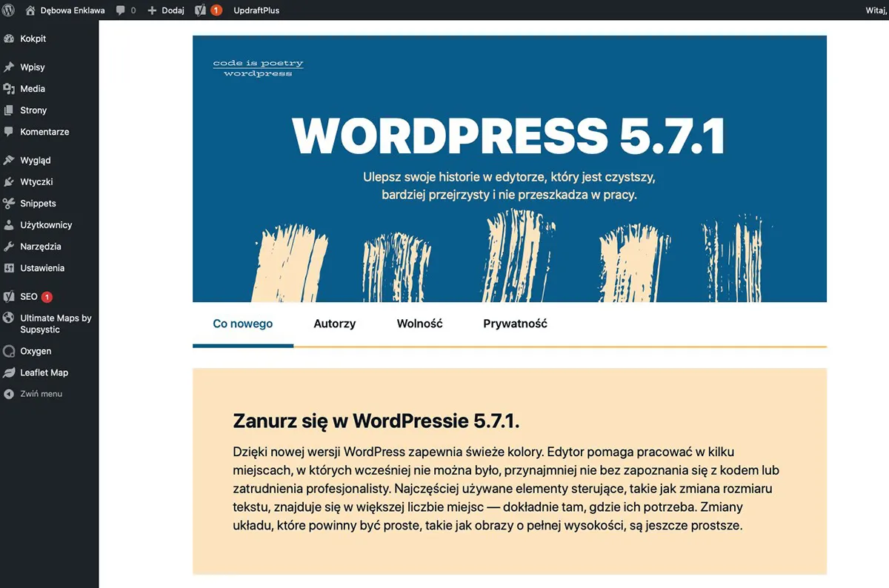Click the Ultimate Maps globe icon
The width and height of the screenshot is (889, 588).
coord(9,318)
